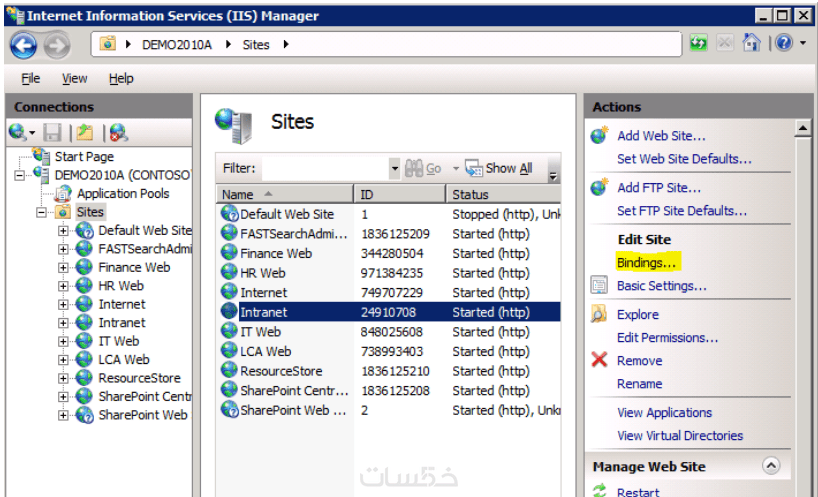
Task: Click the Refresh page icon in address bar
Action: coord(698,43)
